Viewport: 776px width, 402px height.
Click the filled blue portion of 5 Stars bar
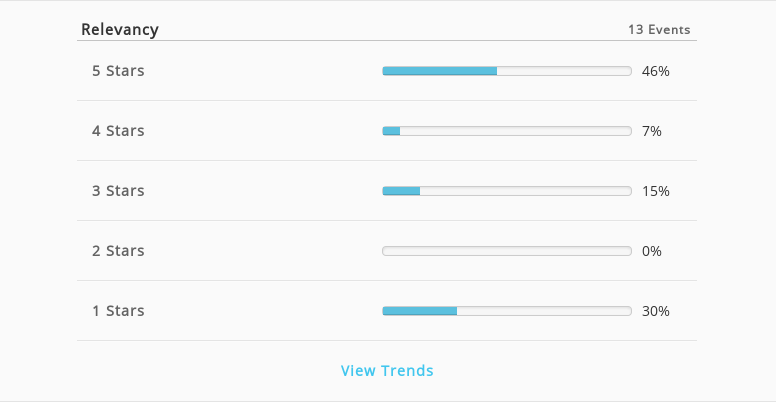click(439, 71)
